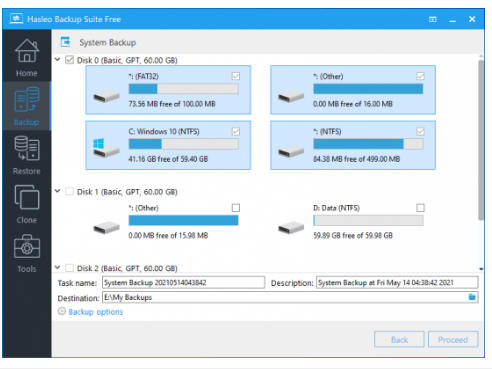Click the Hasleo app logo in the title bar

[x=16, y=19]
